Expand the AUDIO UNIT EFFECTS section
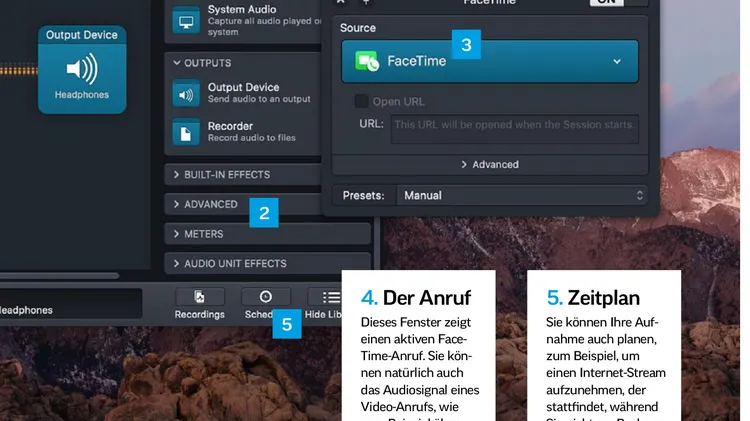This screenshot has width=750, height=421. (267, 264)
